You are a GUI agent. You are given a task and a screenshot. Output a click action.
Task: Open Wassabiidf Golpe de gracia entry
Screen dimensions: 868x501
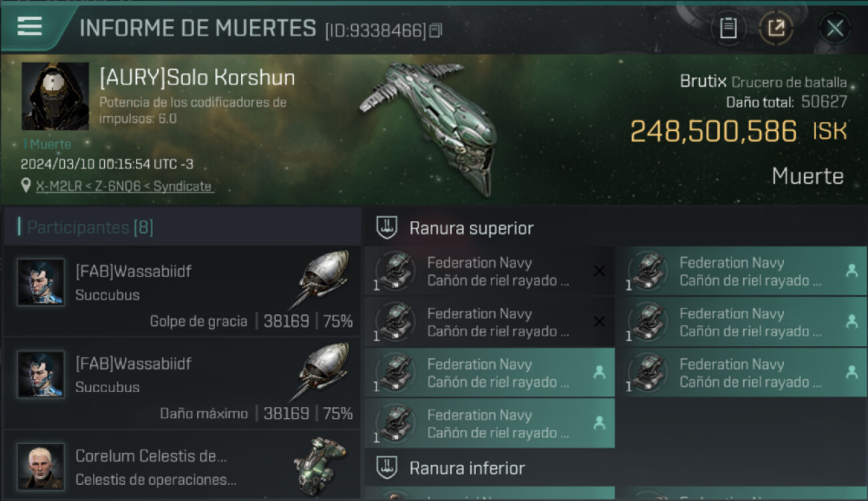pos(182,291)
